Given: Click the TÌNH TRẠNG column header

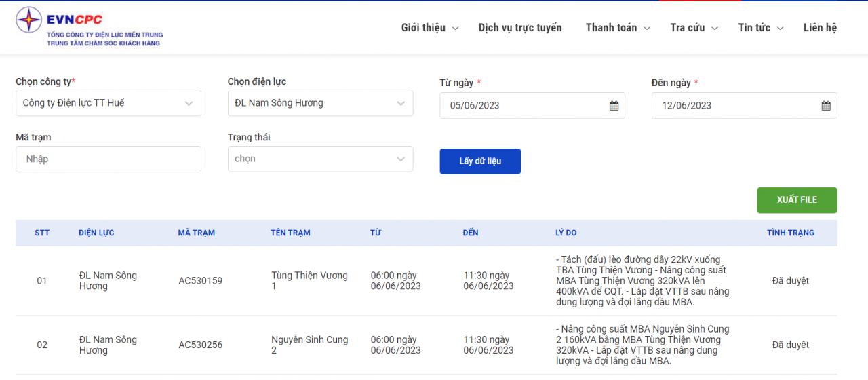Looking at the screenshot, I should point(791,233).
